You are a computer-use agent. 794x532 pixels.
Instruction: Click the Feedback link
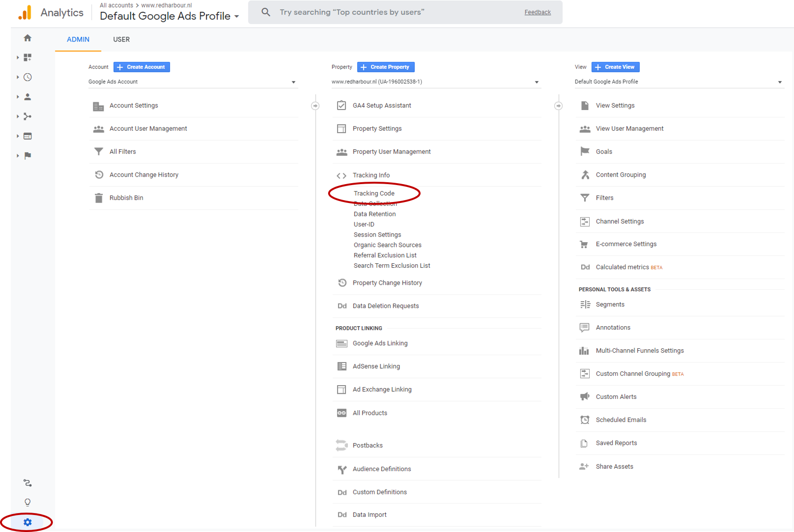tap(538, 12)
